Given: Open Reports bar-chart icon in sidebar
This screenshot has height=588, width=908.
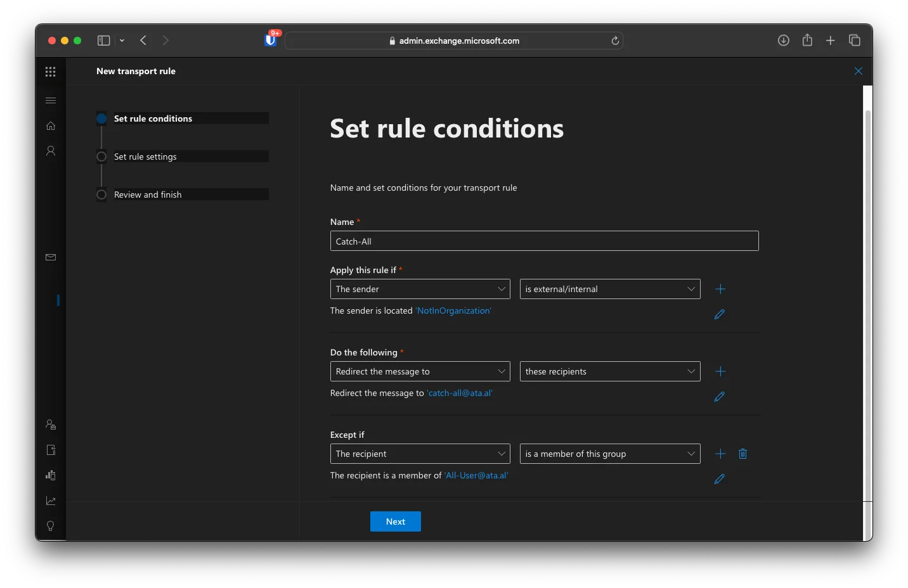Looking at the screenshot, I should point(51,475).
